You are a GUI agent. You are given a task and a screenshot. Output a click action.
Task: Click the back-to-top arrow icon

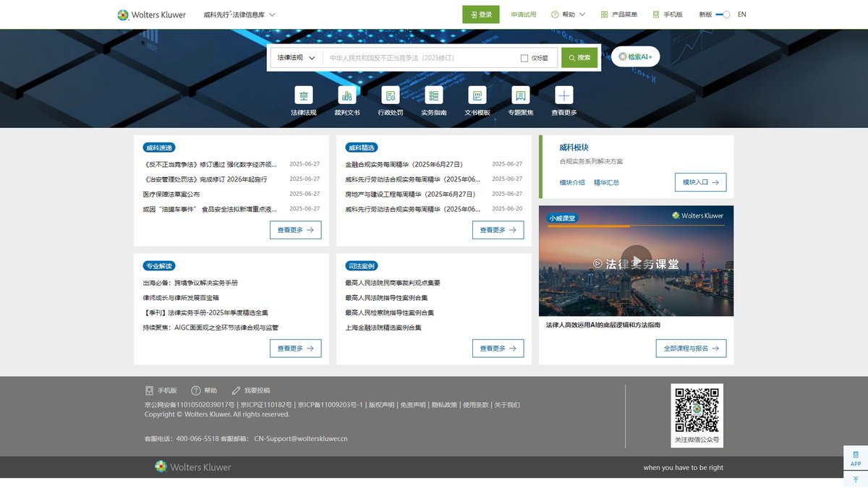[x=856, y=479]
